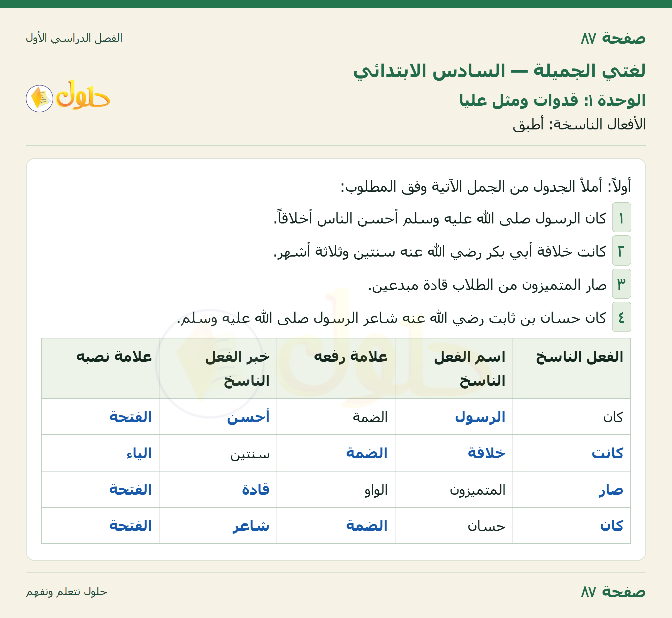
Task: Click the footer حلول نتعلم ونفهم
Action: coord(66,592)
